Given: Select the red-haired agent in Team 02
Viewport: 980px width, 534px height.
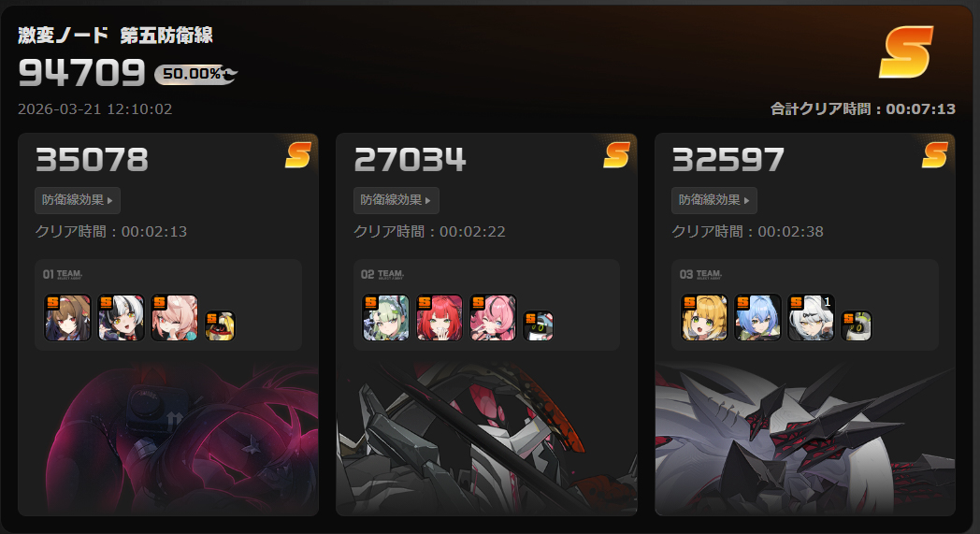Looking at the screenshot, I should click(440, 318).
